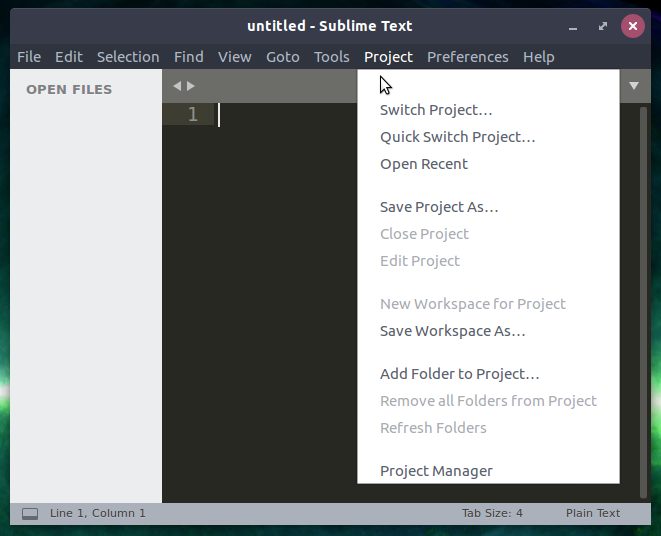
Task: Click the tab scroll left arrow
Action: click(177, 86)
